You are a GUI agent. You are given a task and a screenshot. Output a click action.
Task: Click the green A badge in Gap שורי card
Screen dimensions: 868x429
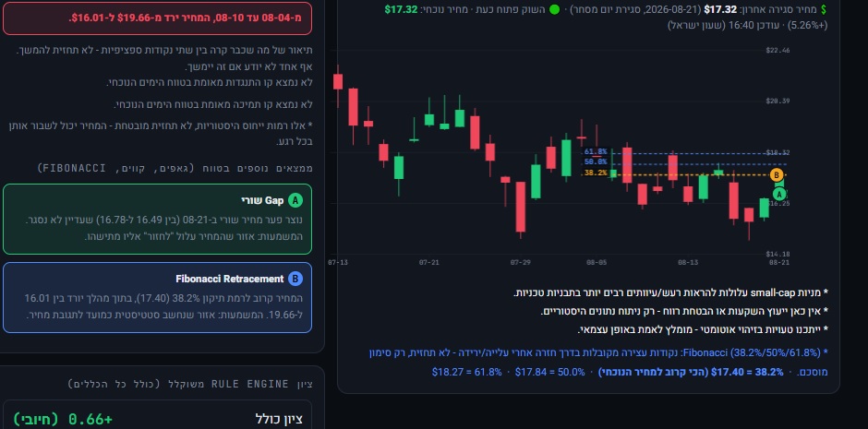[295, 201]
